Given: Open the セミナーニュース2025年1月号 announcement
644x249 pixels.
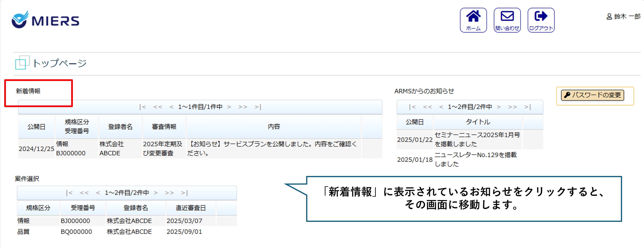Looking at the screenshot, I should coord(477,139).
